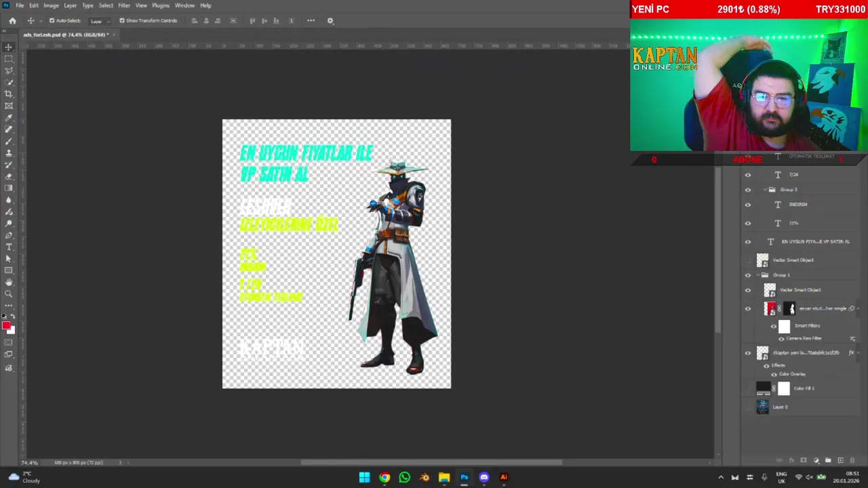Open the three-dots align options
Viewport: 868px width, 488px height.
(x=311, y=20)
